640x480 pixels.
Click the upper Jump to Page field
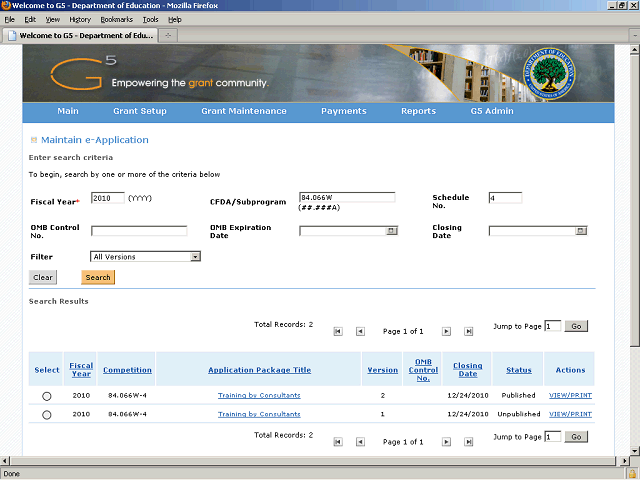[x=553, y=326]
